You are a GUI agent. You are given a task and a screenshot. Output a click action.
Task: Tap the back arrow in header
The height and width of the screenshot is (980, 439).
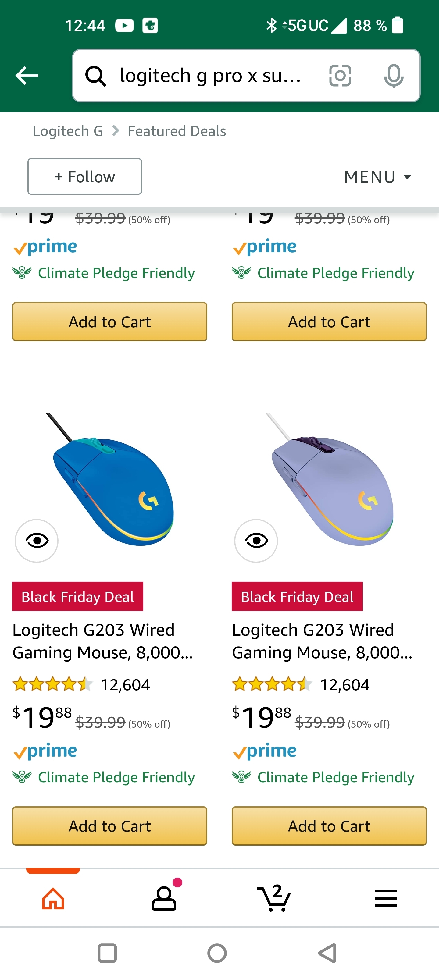tap(27, 75)
